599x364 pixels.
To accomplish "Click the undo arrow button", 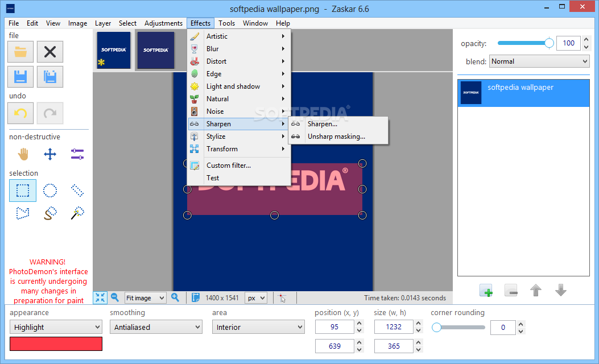I will [x=20, y=113].
